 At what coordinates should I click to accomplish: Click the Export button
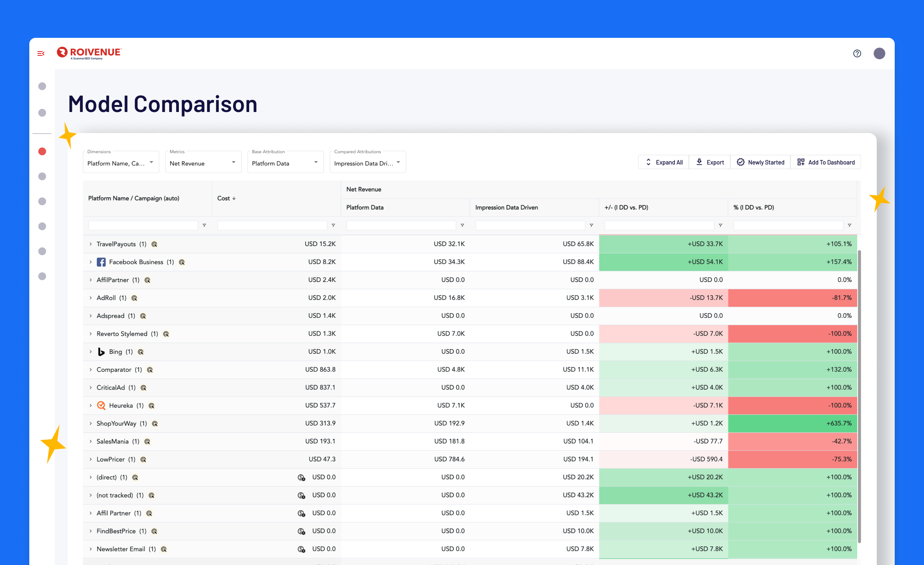[710, 162]
